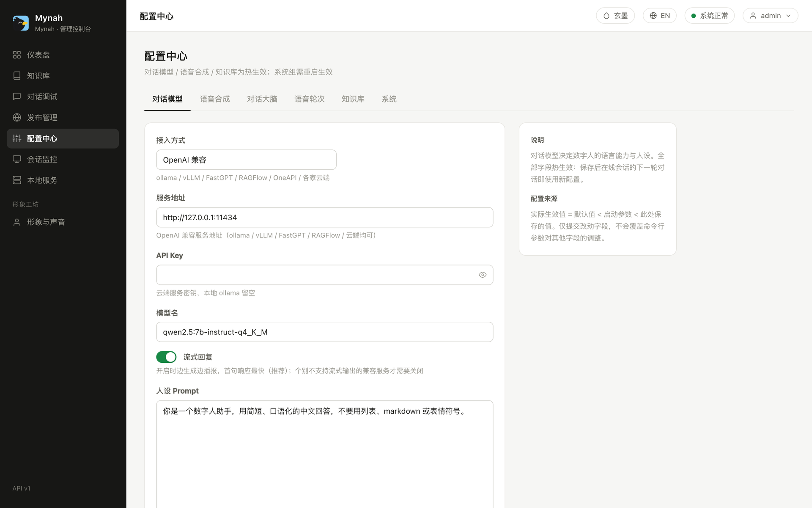The height and width of the screenshot is (508, 812).
Task: Click the 玄墨 theme droplet icon
Action: click(x=606, y=16)
